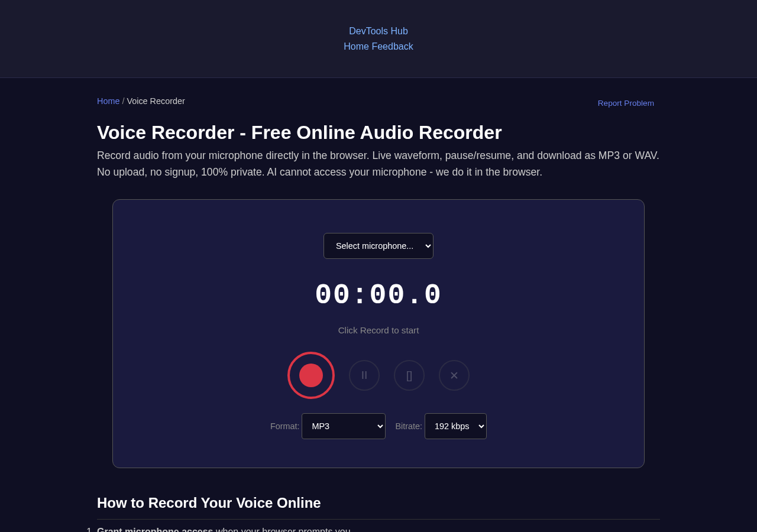
Task: Click the Format: label
Action: pyautogui.click(x=285, y=426)
